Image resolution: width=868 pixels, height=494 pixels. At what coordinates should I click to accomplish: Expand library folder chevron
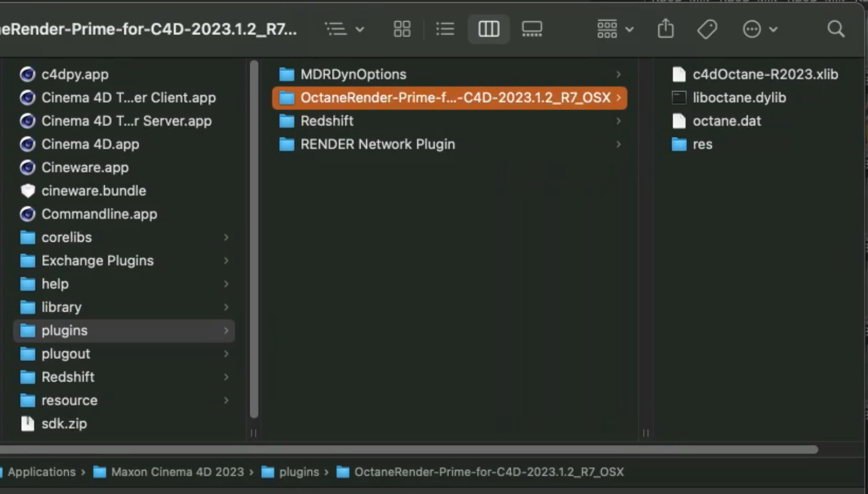click(x=226, y=307)
